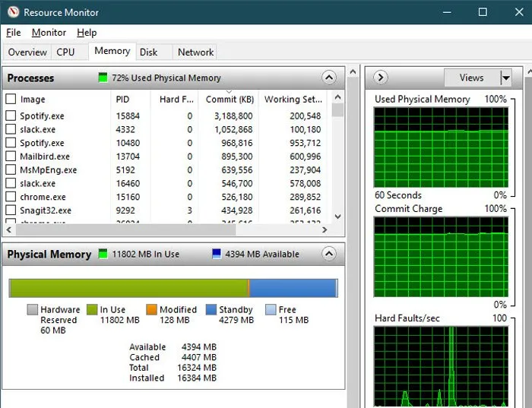Switch to the CPU tab
The width and height of the screenshot is (532, 408).
tap(65, 52)
